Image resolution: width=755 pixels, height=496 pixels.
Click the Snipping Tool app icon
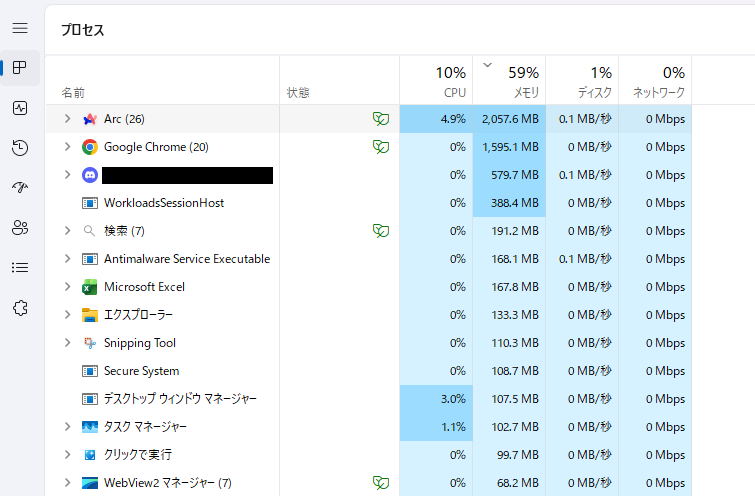(90, 343)
